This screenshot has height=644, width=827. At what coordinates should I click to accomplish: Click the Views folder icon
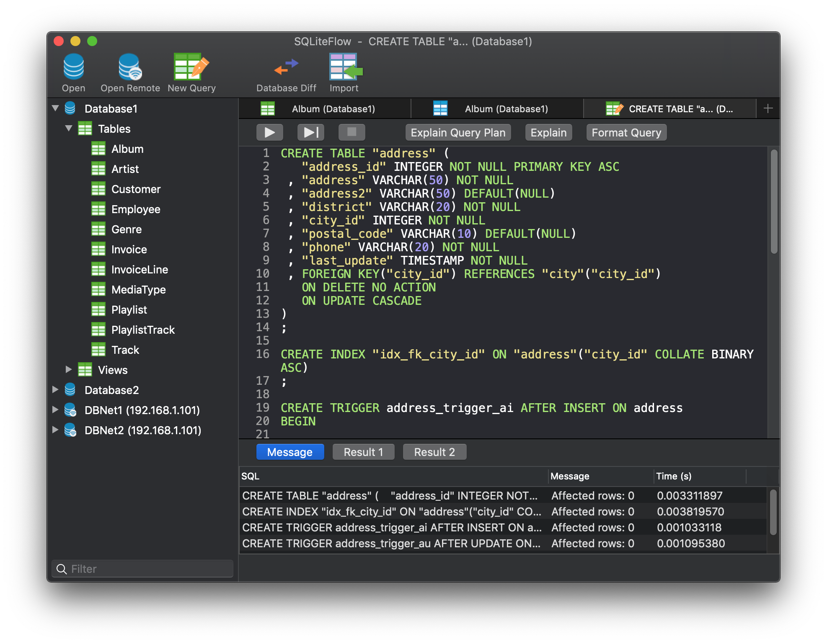coord(85,370)
